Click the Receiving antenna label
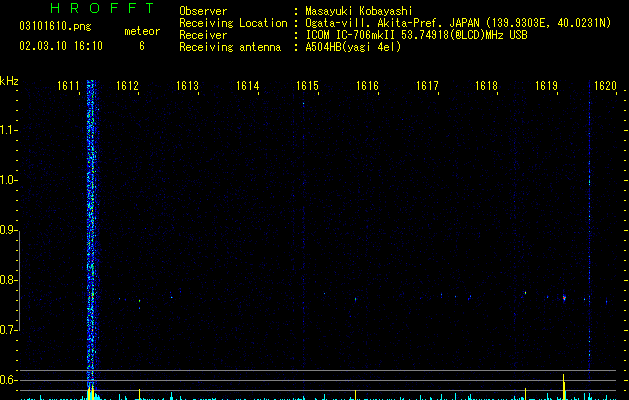The image size is (629, 400). pos(230,47)
